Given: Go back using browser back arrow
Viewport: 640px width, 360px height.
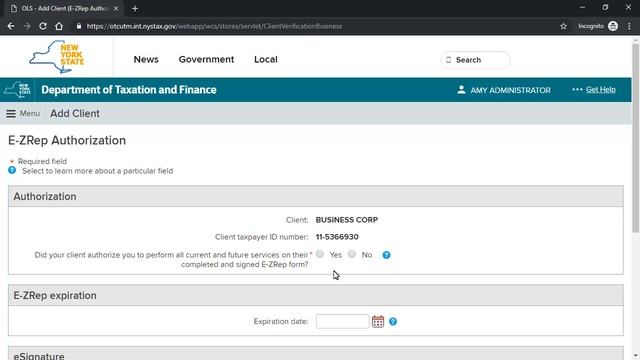Looking at the screenshot, I should point(11,26).
